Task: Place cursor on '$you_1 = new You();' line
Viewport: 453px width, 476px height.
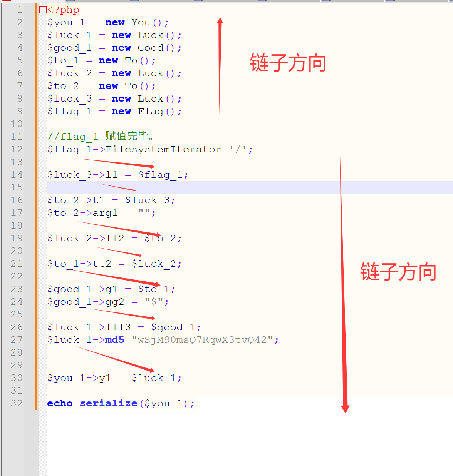Action: pyautogui.click(x=108, y=23)
